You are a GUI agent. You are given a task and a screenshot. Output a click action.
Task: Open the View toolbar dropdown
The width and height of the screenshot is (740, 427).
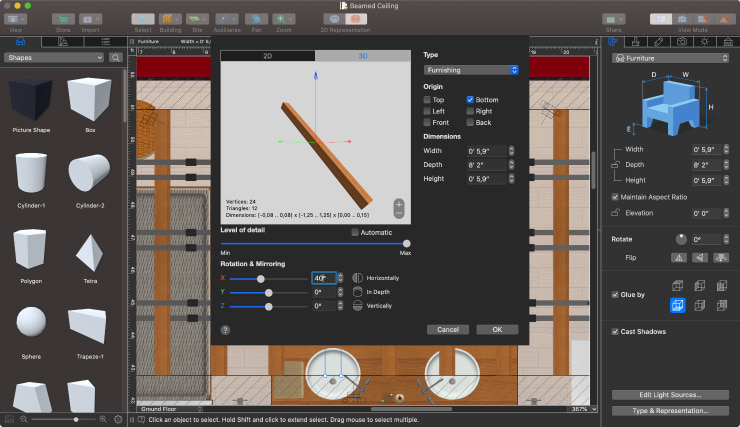[x=16, y=19]
